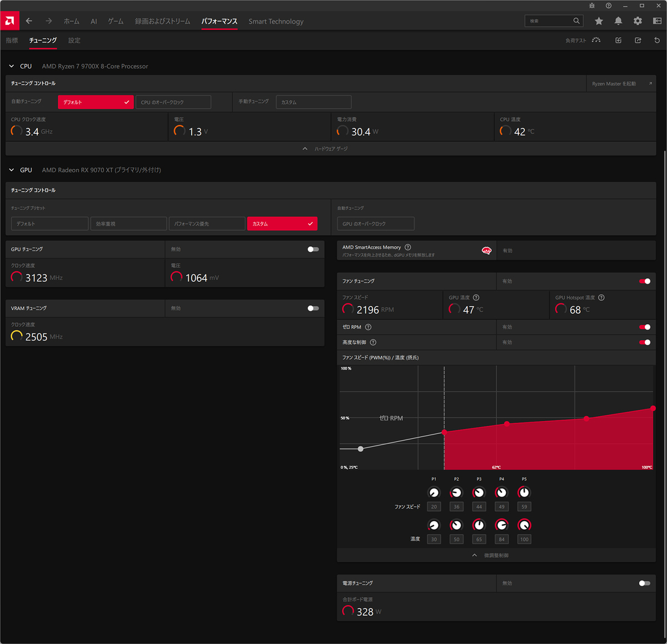Click the P5 temperature dial

pyautogui.click(x=524, y=525)
